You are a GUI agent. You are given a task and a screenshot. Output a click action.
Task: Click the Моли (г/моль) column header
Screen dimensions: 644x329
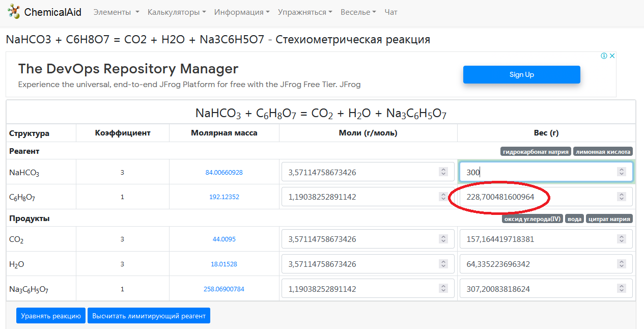pyautogui.click(x=368, y=133)
